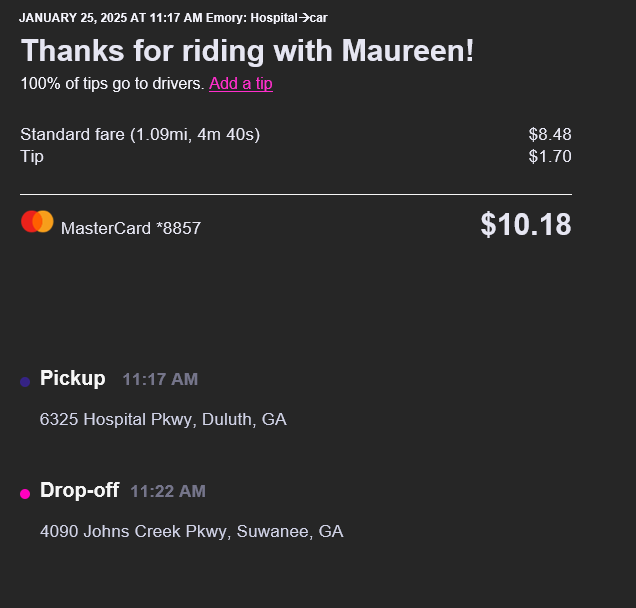The height and width of the screenshot is (608, 636).
Task: Click the Add a tip link
Action: (240, 84)
